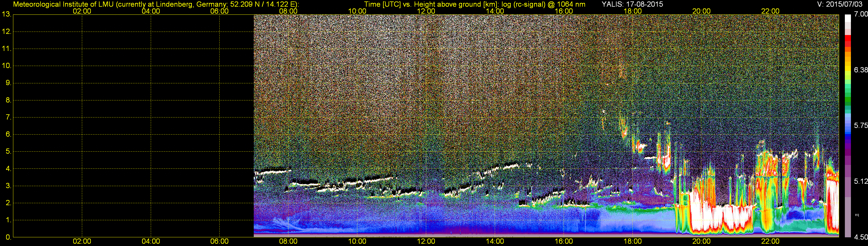
Task: Click the 20:00 label on bottom time axis
Action: point(702,241)
